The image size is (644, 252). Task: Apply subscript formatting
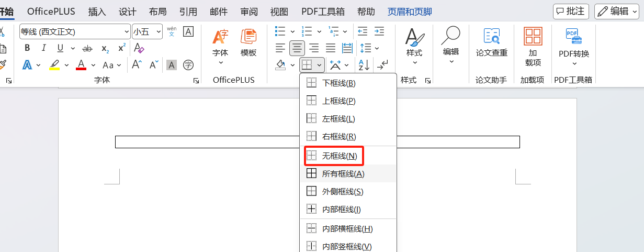tap(105, 48)
